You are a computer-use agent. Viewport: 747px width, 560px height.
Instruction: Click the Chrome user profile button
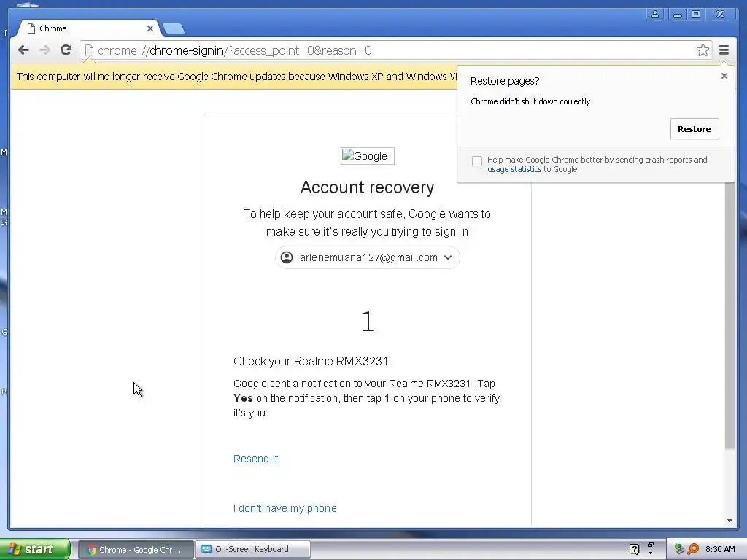pyautogui.click(x=655, y=15)
